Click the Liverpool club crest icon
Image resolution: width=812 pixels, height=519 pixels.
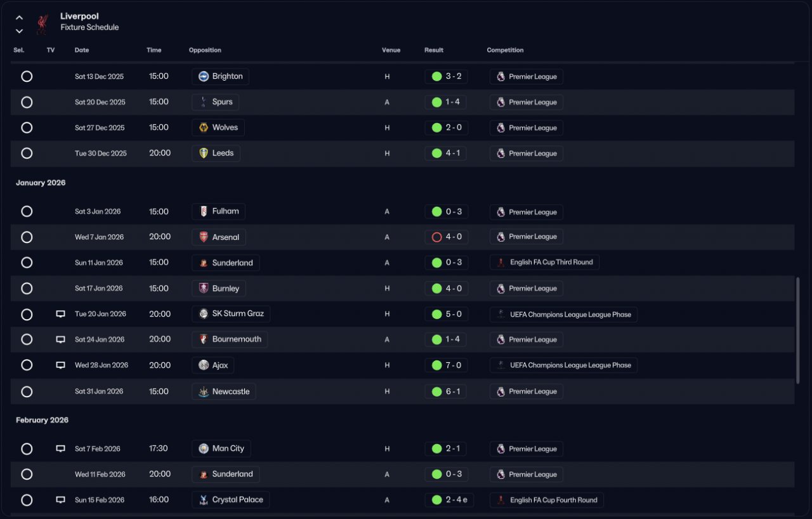pos(43,23)
